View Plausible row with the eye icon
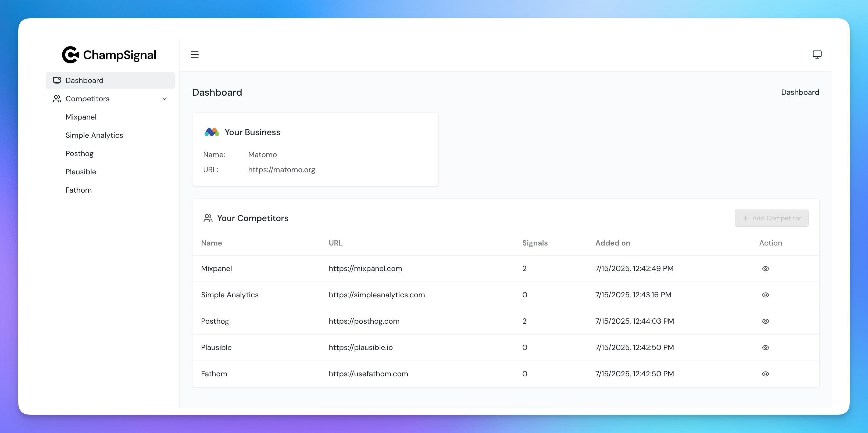868x433 pixels. (x=765, y=348)
